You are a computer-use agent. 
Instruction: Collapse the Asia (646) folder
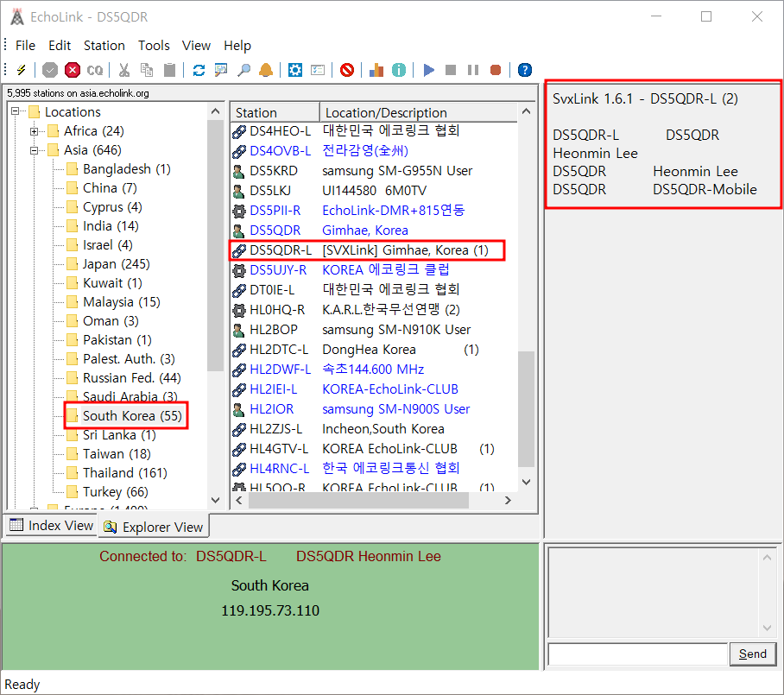pyautogui.click(x=34, y=150)
